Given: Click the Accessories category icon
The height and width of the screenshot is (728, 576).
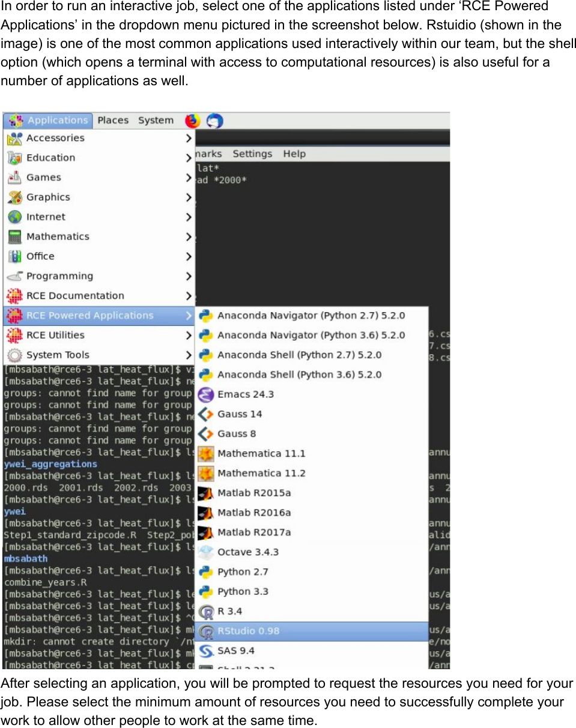Looking at the screenshot, I should 15,139.
